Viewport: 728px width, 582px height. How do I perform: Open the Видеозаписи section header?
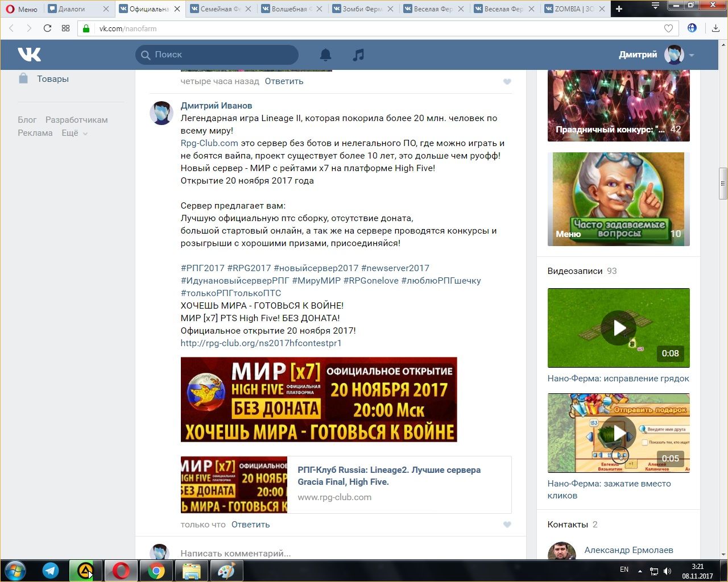tap(575, 271)
